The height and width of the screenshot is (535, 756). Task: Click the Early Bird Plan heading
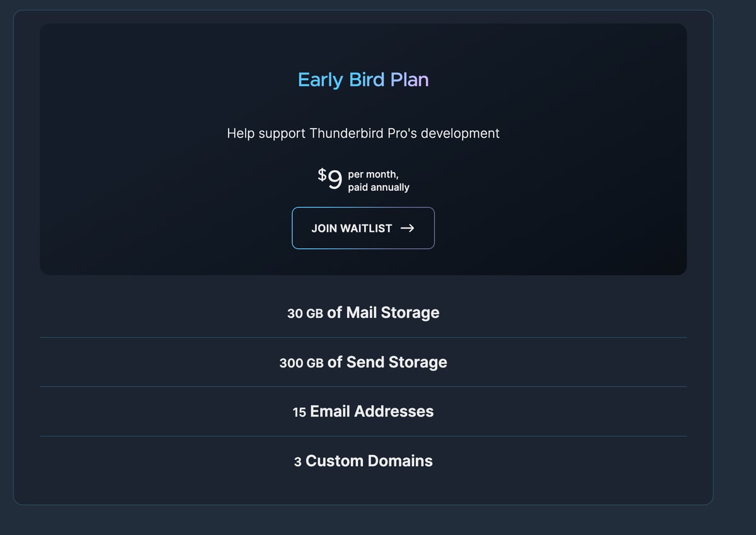coord(363,80)
